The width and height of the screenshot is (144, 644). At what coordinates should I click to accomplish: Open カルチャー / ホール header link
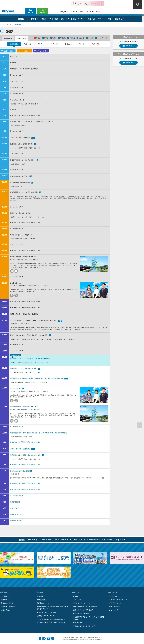94,11
